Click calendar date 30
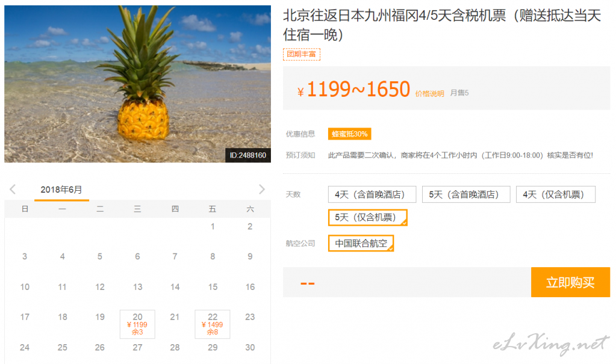This screenshot has height=364, width=616. [x=250, y=348]
